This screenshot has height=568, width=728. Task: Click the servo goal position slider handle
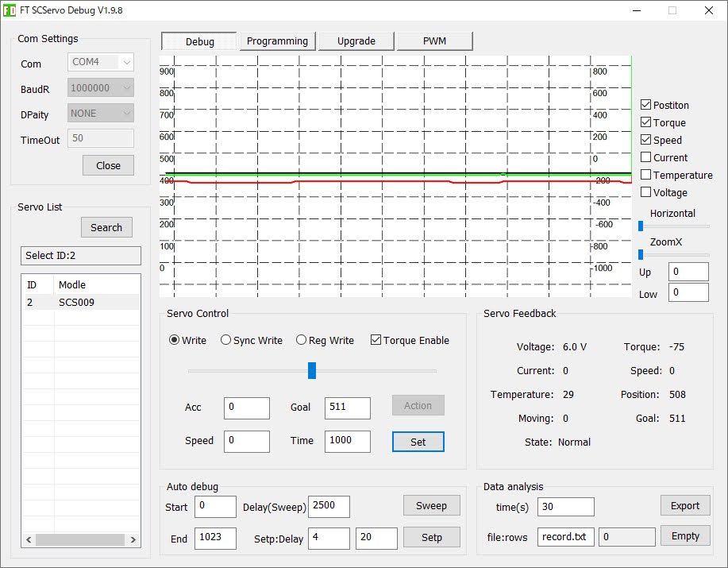pyautogui.click(x=312, y=371)
